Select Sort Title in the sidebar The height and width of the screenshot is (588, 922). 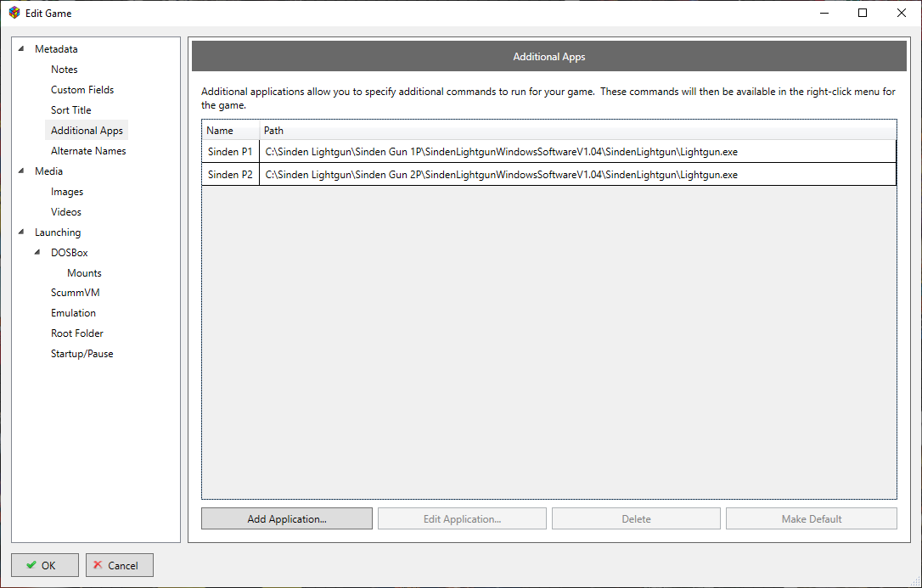point(71,109)
